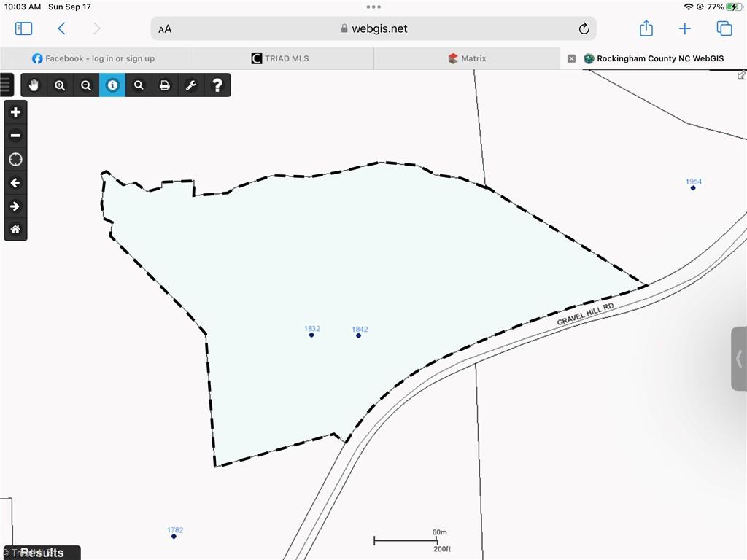
Task: Zoom out with the minus button
Action: click(15, 136)
